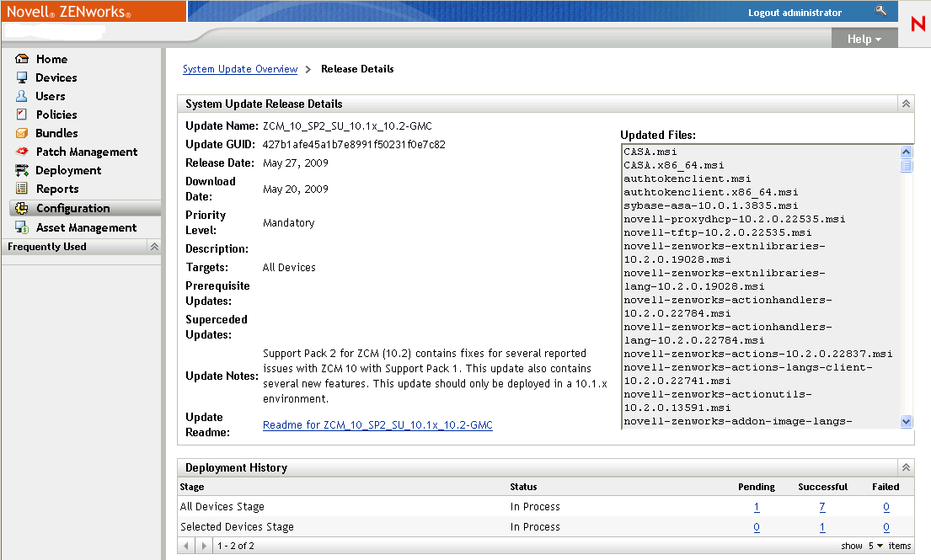Click the next page arrow in Deployment History
Viewport: 931px width, 560px height.
pyautogui.click(x=204, y=546)
